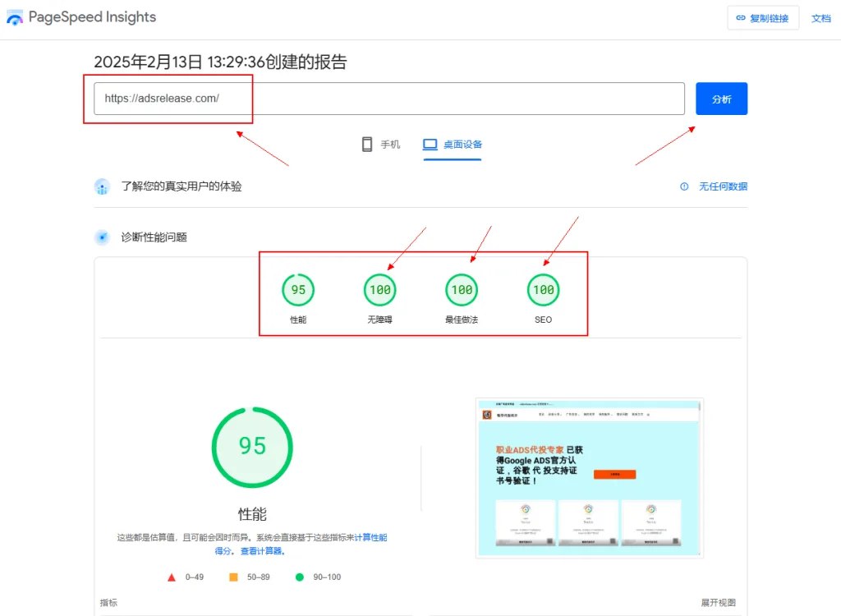841x616 pixels.
Task: Focus the URL input field
Action: pyautogui.click(x=389, y=99)
